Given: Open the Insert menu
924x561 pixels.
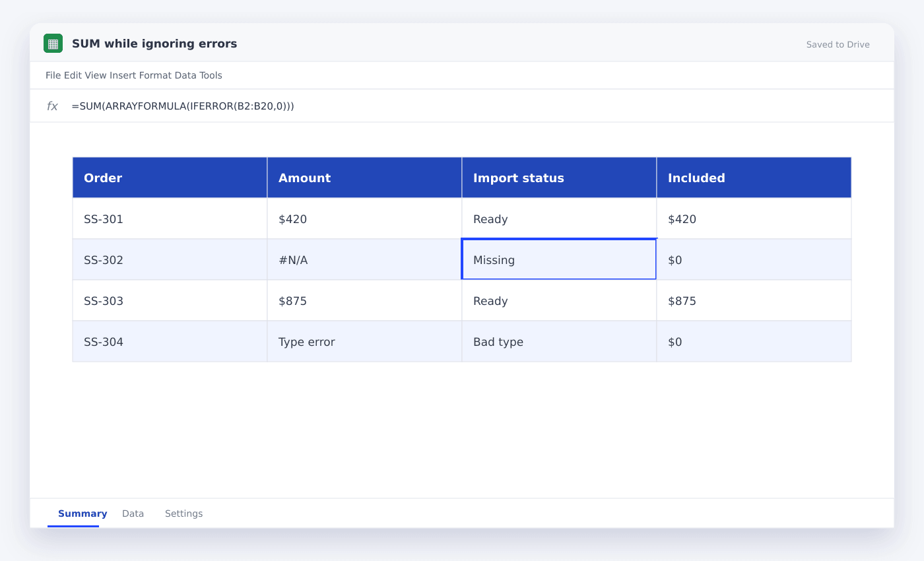Looking at the screenshot, I should point(123,75).
